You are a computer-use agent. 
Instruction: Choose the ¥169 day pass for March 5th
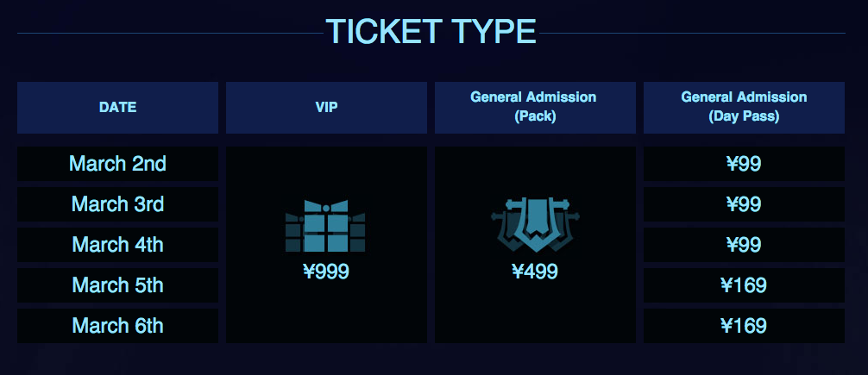tap(744, 285)
